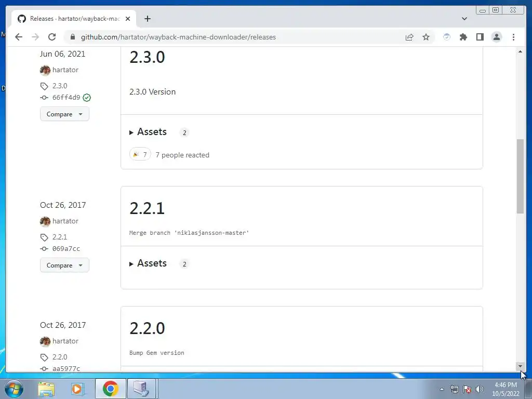Click 'Jun 06, 2021' date text
The width and height of the screenshot is (532, 399).
click(62, 54)
